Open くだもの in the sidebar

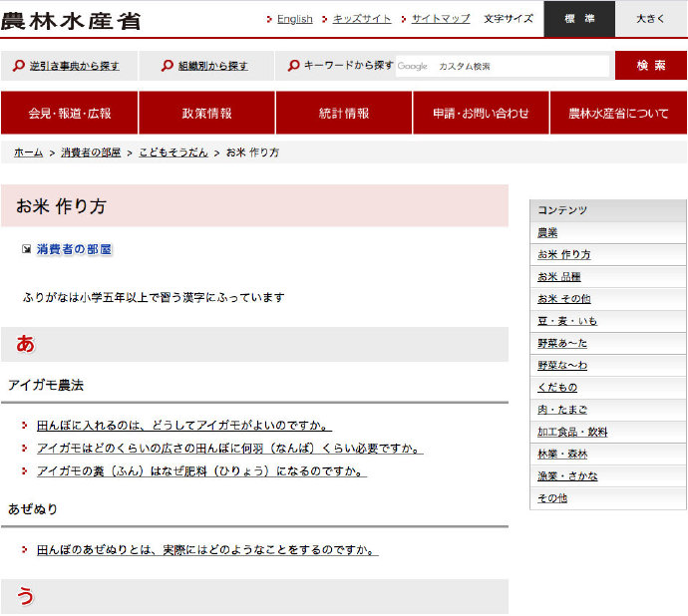[x=557, y=388]
